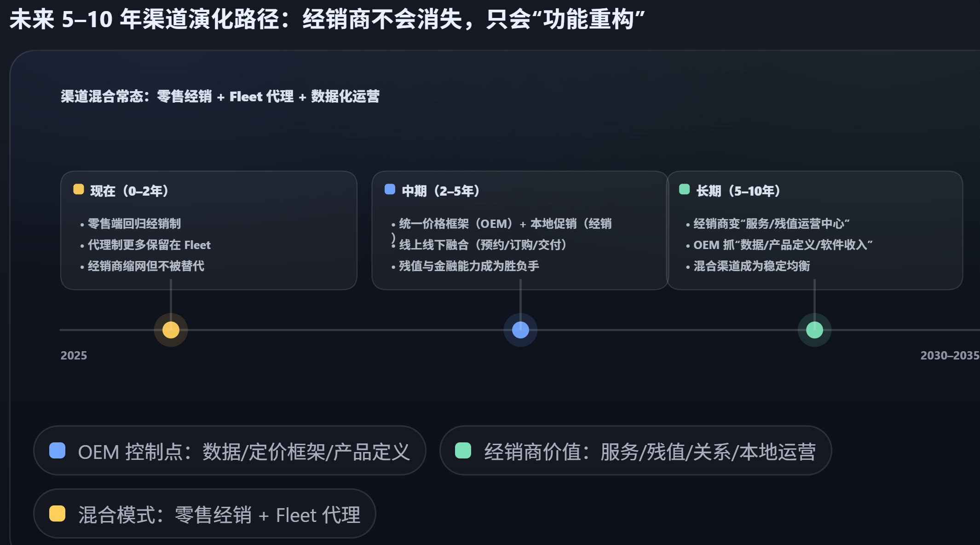This screenshot has width=980, height=545.
Task: Click green swatch in 经销商价值 legend
Action: [463, 451]
